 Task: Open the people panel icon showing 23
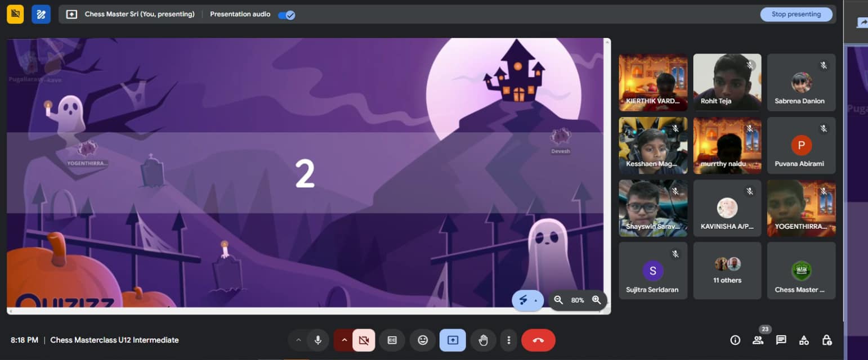click(x=758, y=339)
